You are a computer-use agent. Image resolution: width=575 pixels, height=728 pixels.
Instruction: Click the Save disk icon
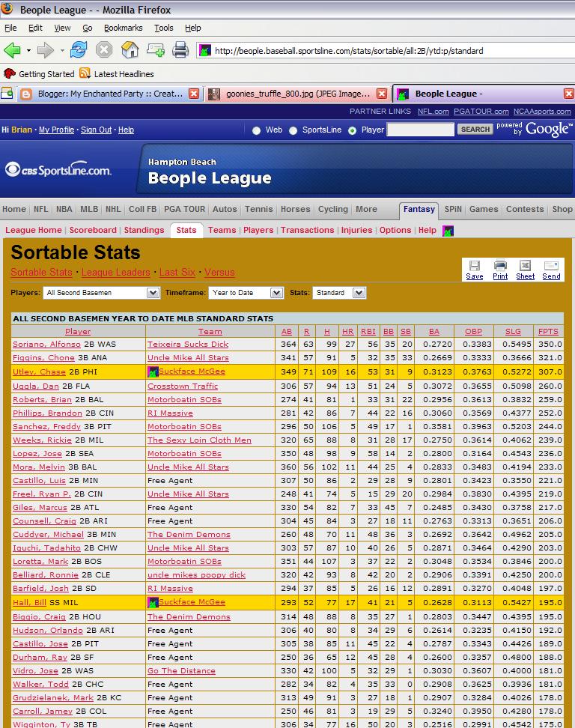pyautogui.click(x=474, y=266)
